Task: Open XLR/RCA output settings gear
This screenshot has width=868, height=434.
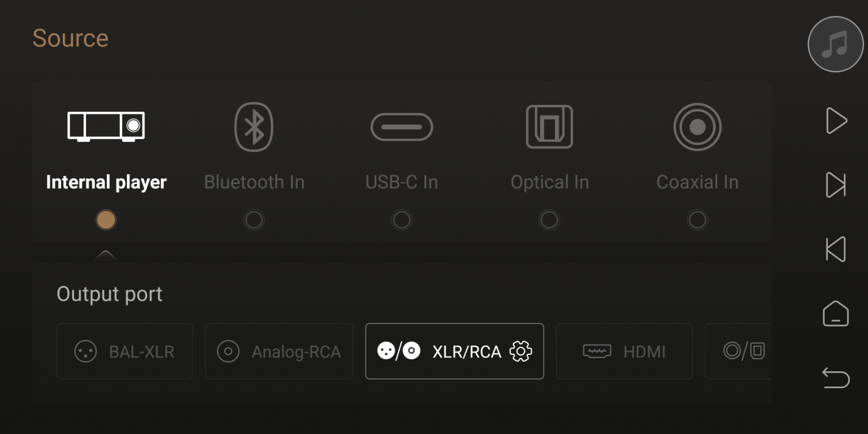Action: click(520, 351)
